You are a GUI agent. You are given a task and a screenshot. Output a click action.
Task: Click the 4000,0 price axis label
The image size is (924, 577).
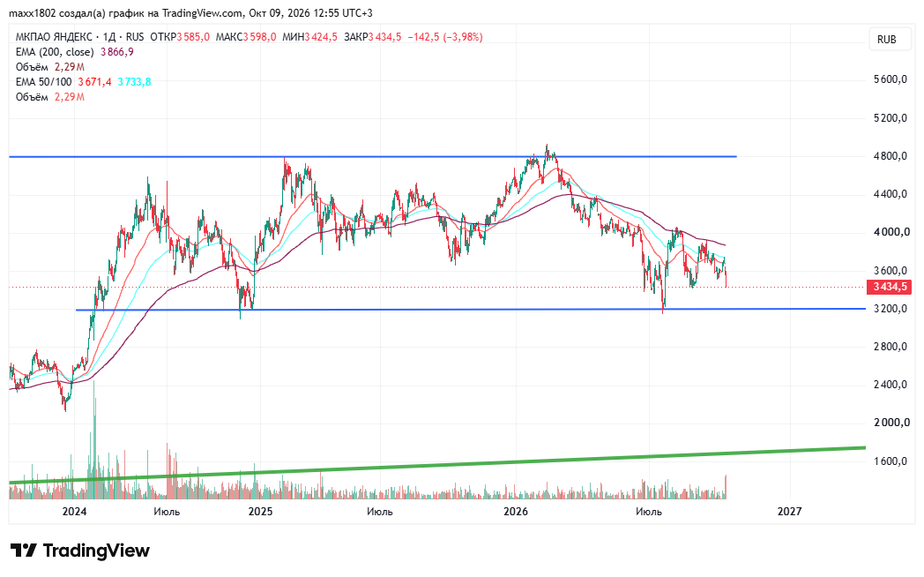[x=890, y=232]
